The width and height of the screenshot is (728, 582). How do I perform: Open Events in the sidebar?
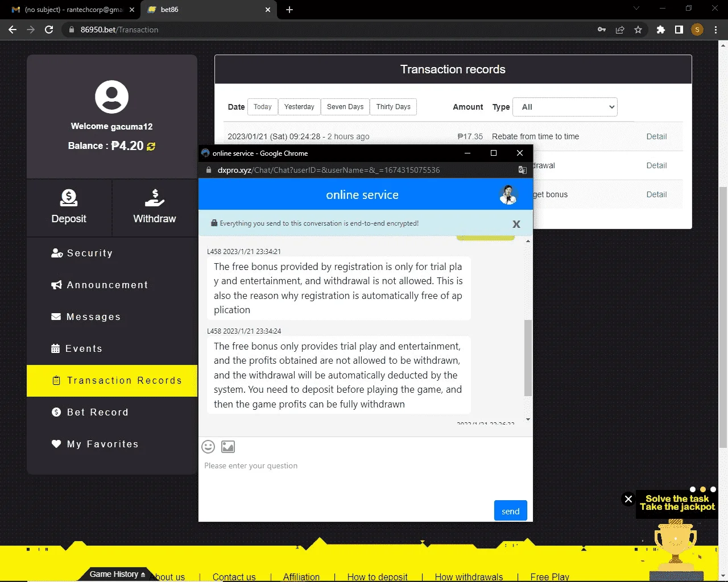click(77, 348)
